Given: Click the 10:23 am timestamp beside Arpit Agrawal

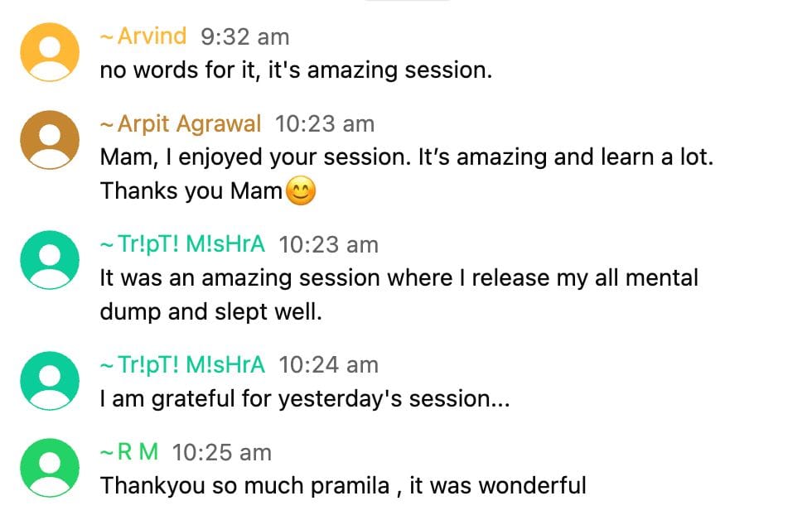Looking at the screenshot, I should tap(325, 124).
